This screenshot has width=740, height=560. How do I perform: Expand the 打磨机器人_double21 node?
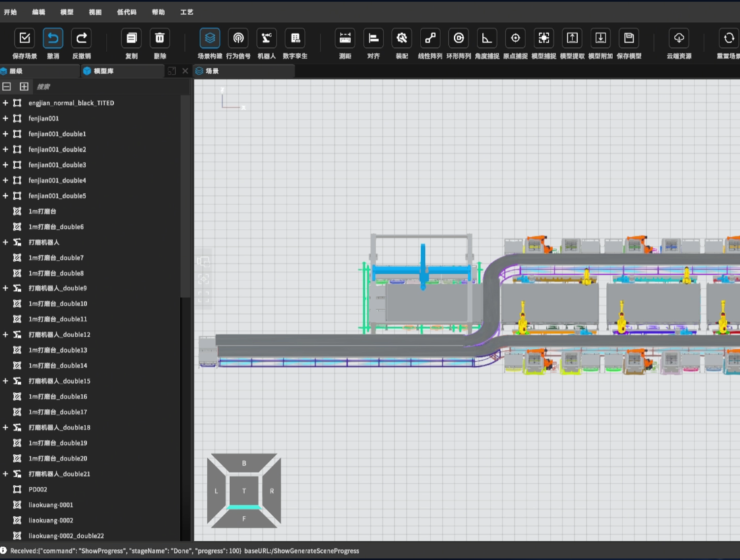(5, 474)
